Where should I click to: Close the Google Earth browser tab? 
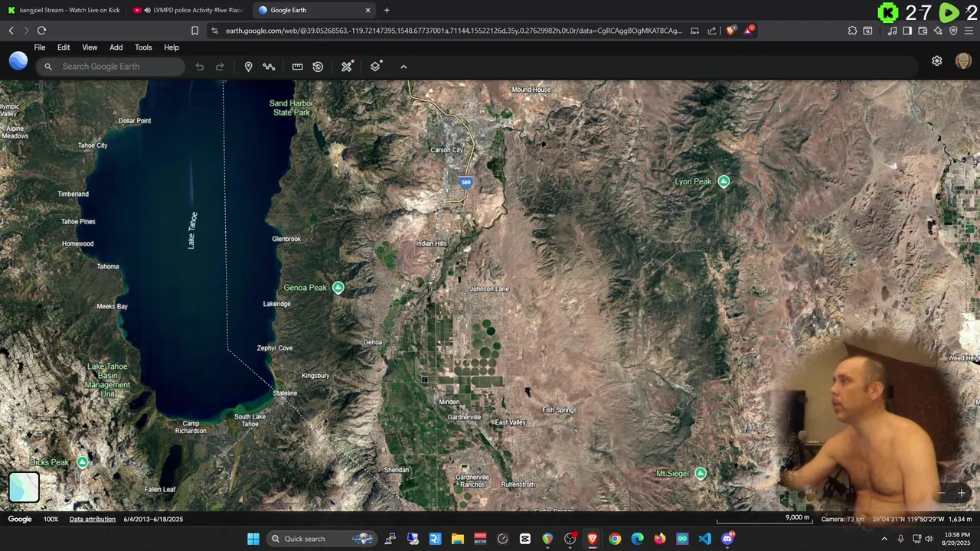[x=367, y=10]
